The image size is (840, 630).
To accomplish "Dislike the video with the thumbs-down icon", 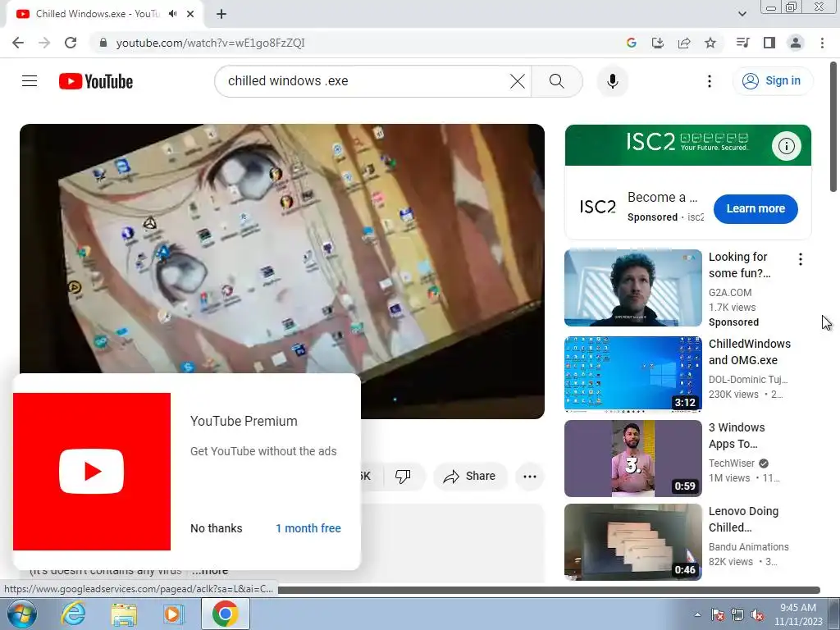I will 403,476.
